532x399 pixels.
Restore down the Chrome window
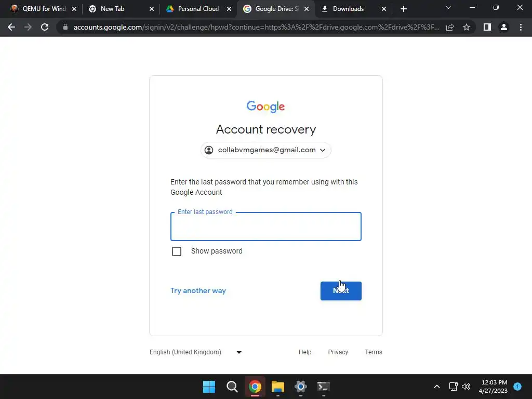tap(496, 7)
